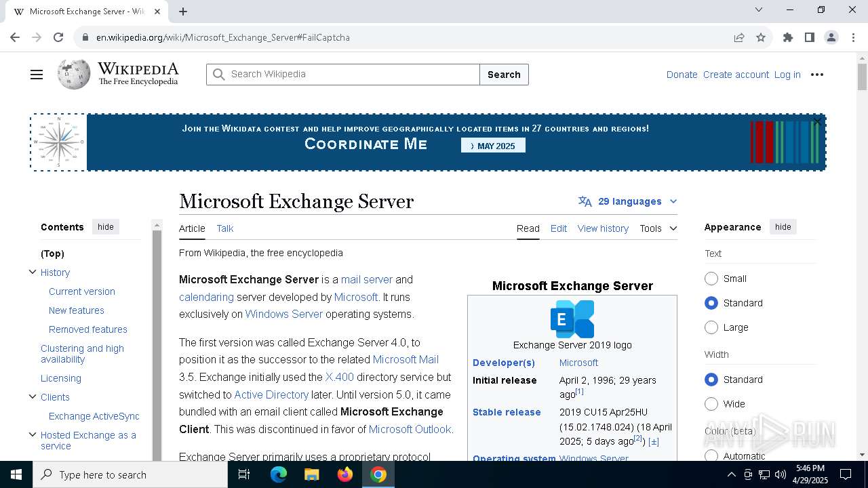Click the Search button
Viewport: 868px width, 488px height.
coord(504,75)
